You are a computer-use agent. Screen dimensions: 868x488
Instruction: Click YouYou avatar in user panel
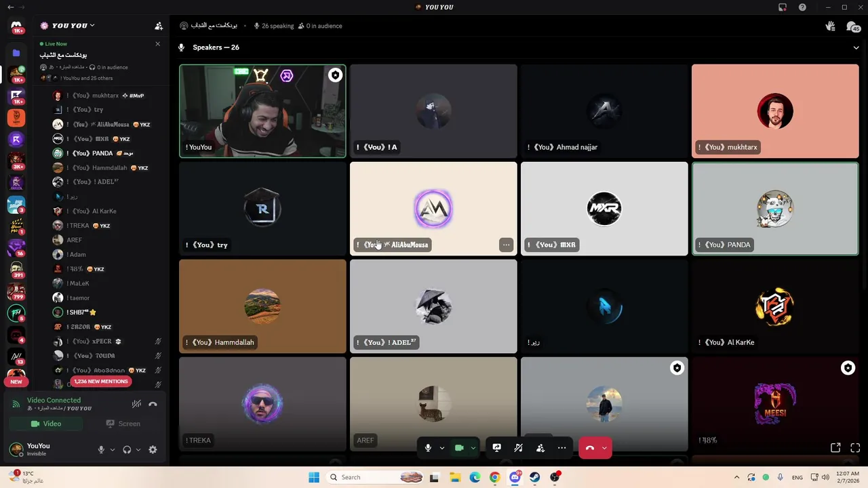point(16,449)
